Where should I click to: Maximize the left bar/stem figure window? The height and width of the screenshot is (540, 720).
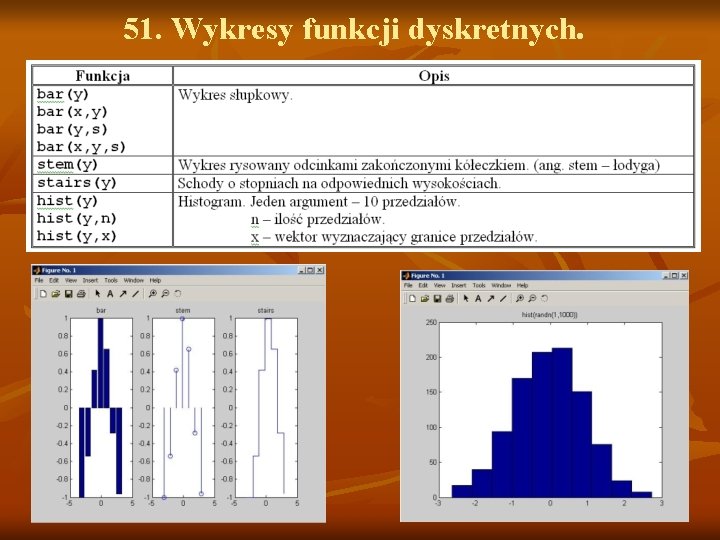[x=311, y=270]
